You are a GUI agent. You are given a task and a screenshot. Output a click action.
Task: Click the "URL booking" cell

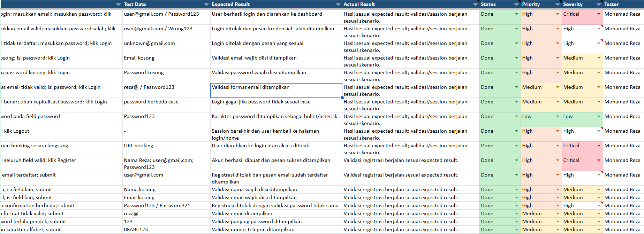click(166, 149)
